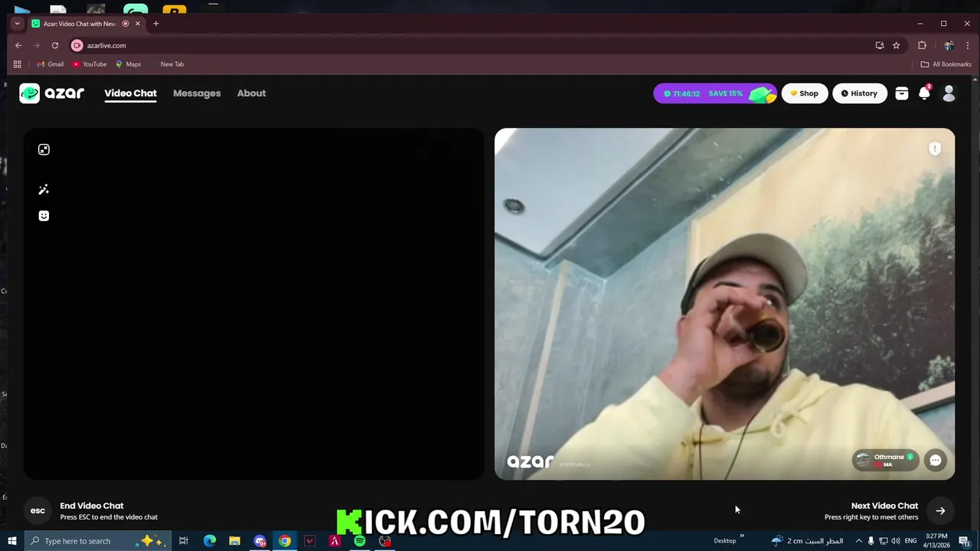Open the Gmail bookmark
This screenshot has height=551, width=980.
click(51, 64)
